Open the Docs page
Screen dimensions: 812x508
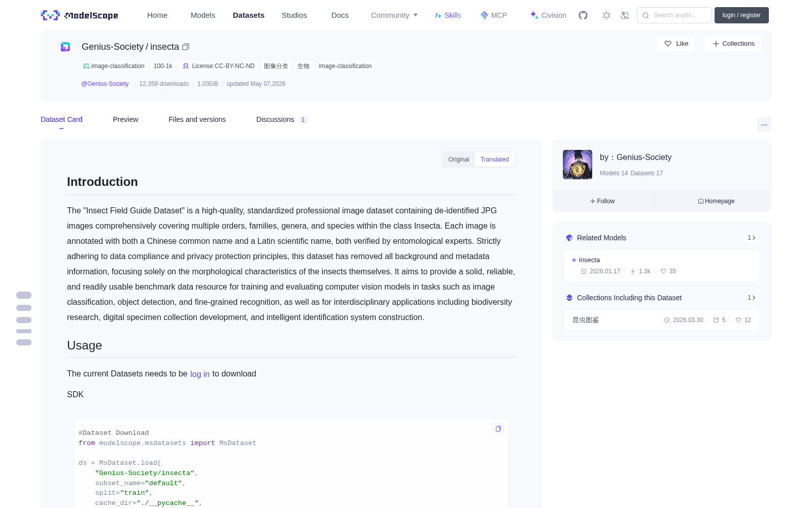pos(340,15)
